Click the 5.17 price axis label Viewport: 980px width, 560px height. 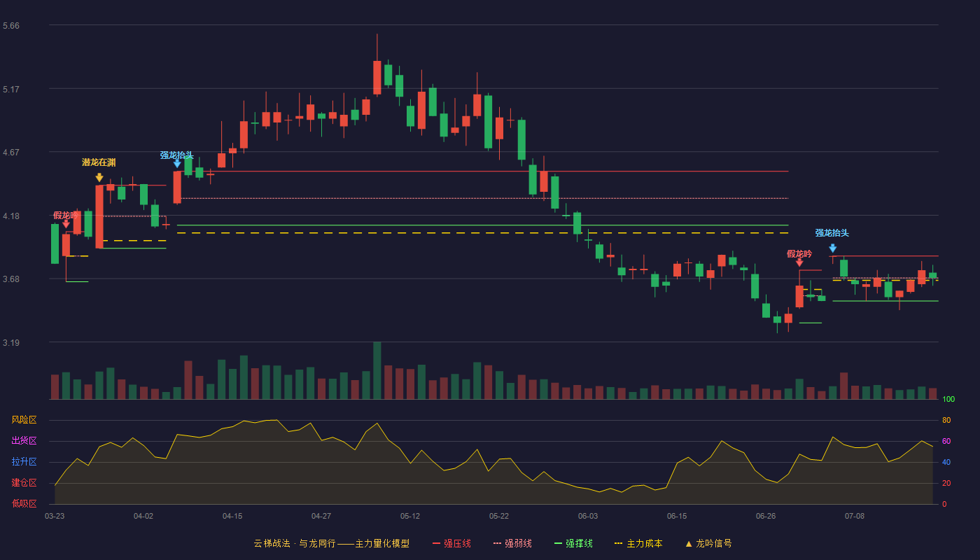11,90
